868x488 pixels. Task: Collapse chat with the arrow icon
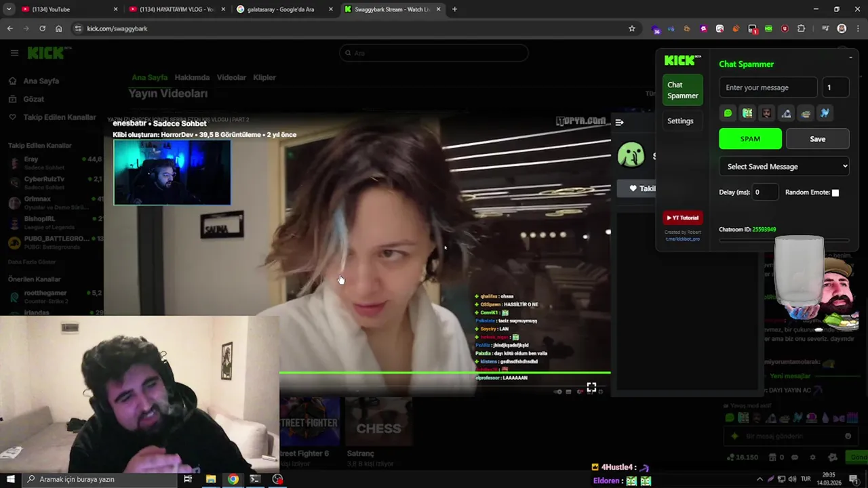619,122
